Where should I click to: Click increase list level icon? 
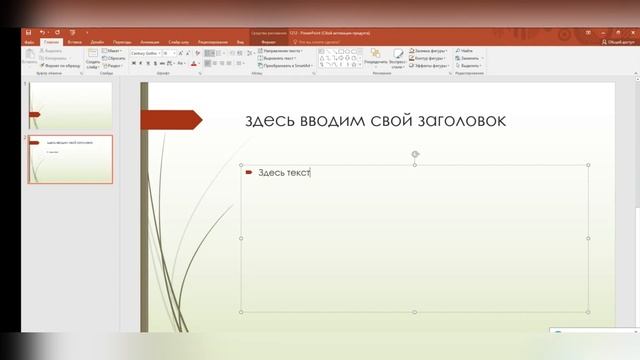[x=240, y=53]
